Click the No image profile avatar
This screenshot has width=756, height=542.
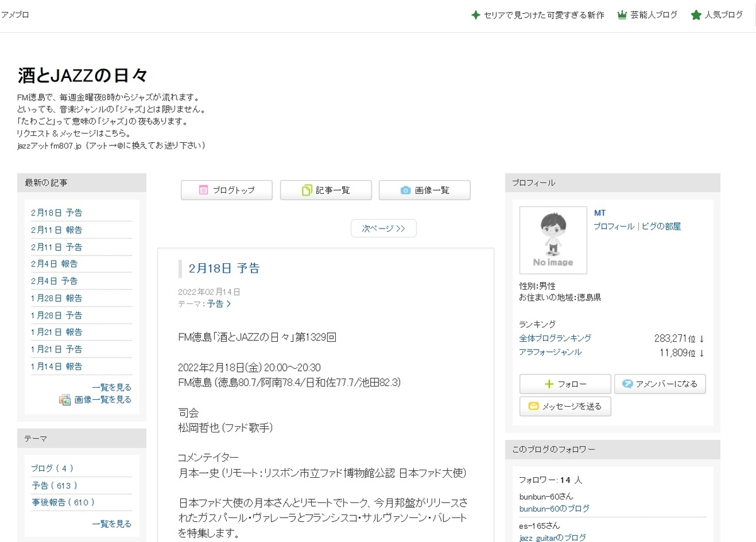(553, 240)
